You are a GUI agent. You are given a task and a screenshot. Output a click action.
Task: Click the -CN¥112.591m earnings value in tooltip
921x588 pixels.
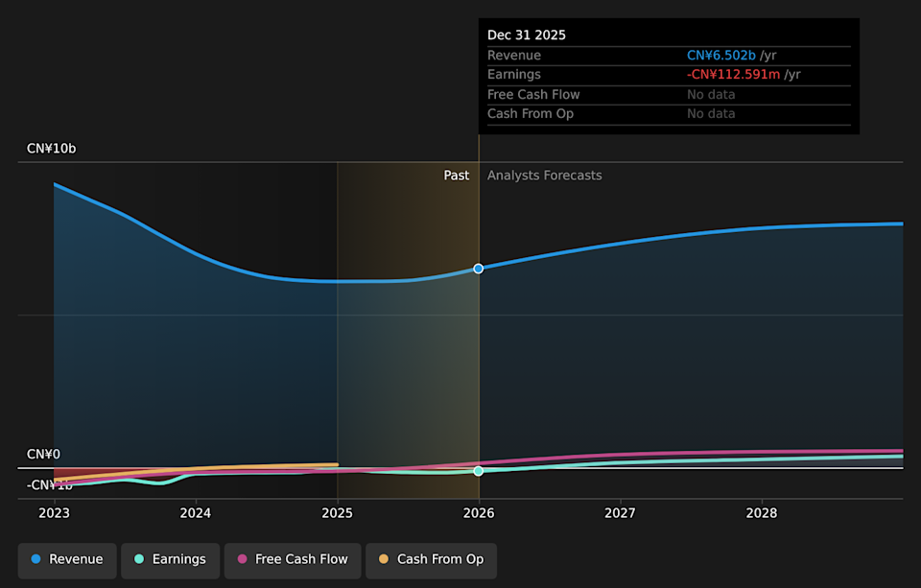point(733,75)
